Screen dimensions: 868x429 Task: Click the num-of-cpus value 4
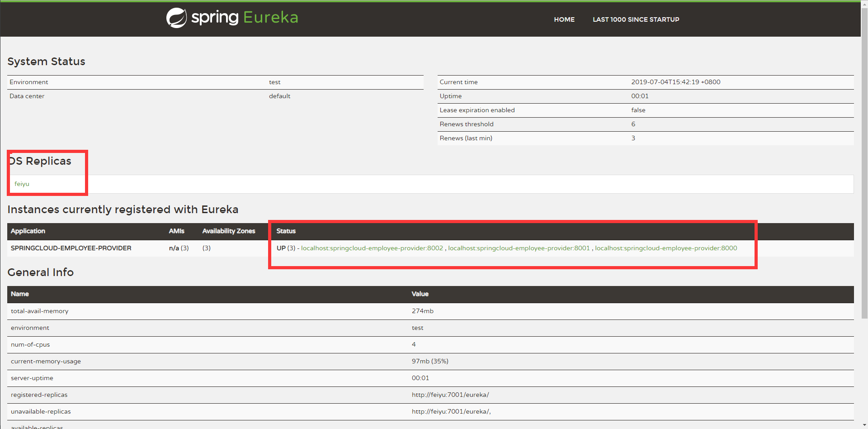point(414,344)
